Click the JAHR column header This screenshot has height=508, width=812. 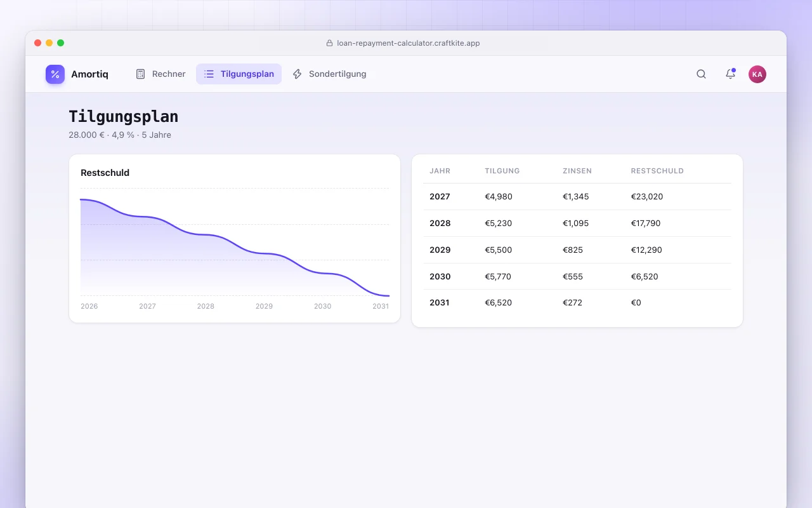(x=440, y=171)
